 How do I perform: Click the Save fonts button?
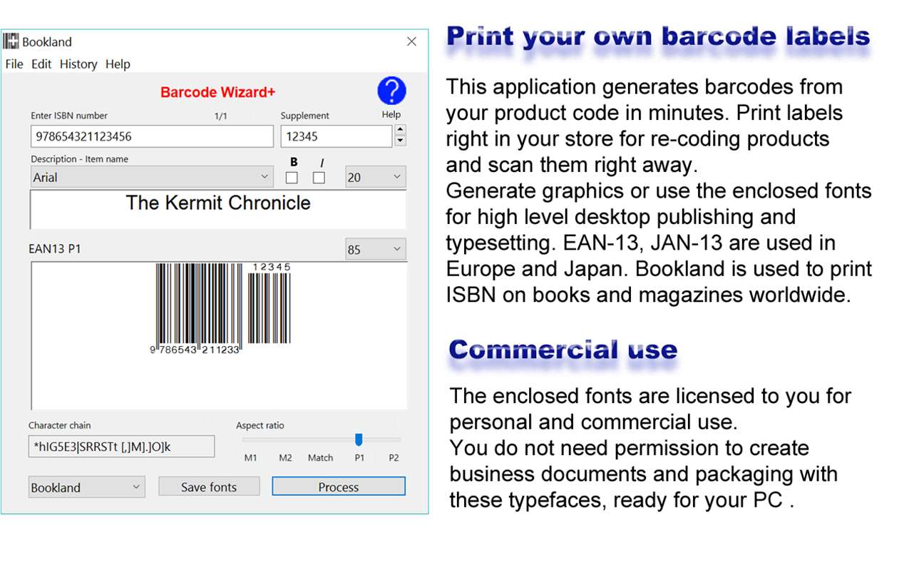[x=209, y=487]
